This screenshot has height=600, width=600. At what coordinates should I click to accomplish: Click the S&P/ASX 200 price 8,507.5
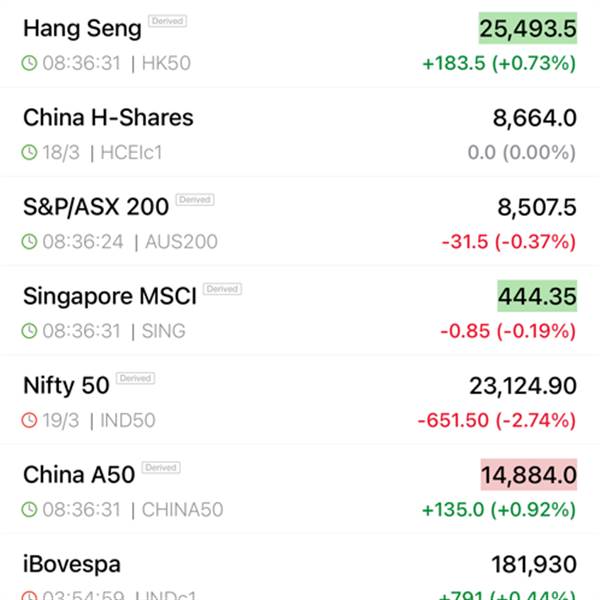click(x=537, y=207)
